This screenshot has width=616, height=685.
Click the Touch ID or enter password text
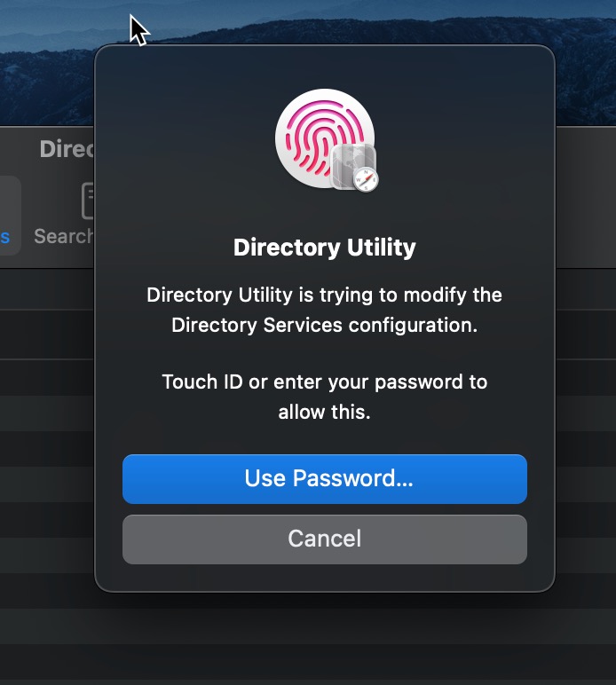pos(324,397)
